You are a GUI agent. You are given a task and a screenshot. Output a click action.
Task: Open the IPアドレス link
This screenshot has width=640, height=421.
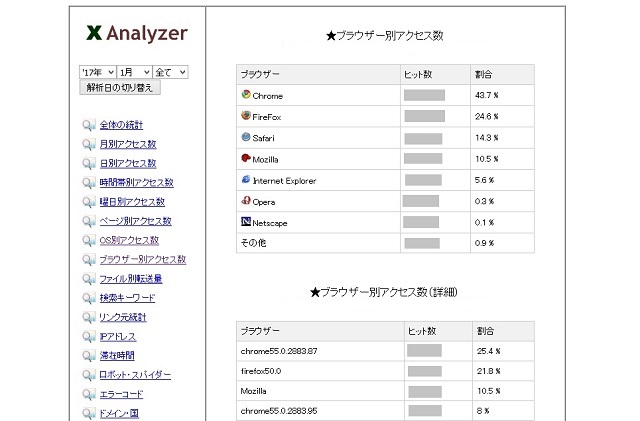point(118,336)
